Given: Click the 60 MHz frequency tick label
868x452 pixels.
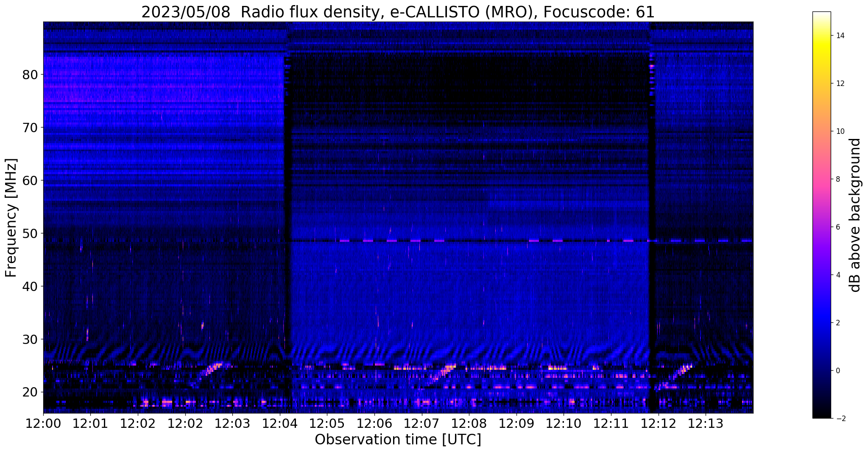Looking at the screenshot, I should click(x=30, y=180).
